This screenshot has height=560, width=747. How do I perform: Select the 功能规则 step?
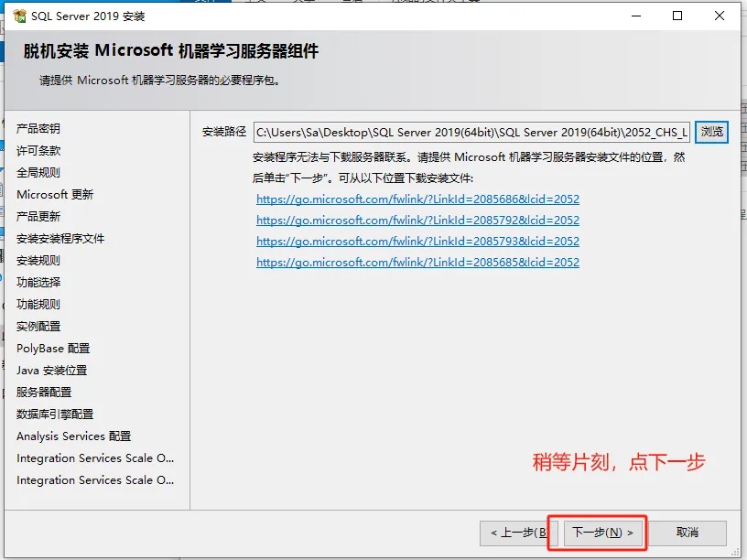[x=38, y=305]
